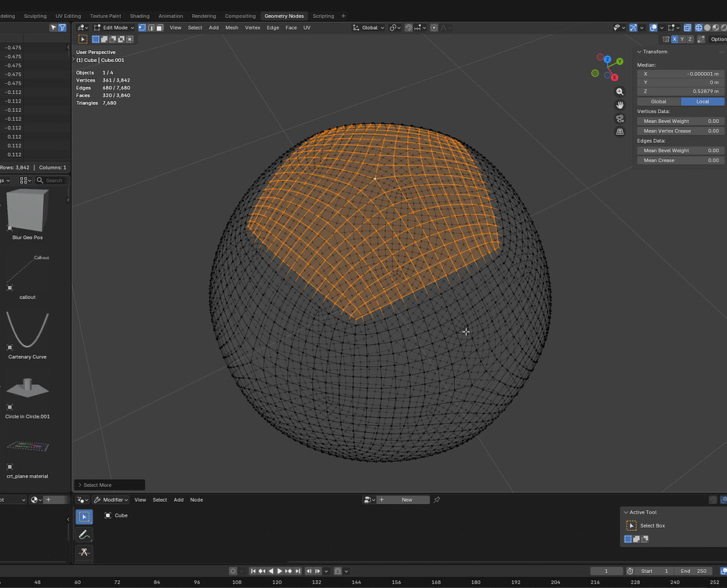Click Mean Vertex Crease value field
Image resolution: width=727 pixels, height=588 pixels.
[680, 131]
